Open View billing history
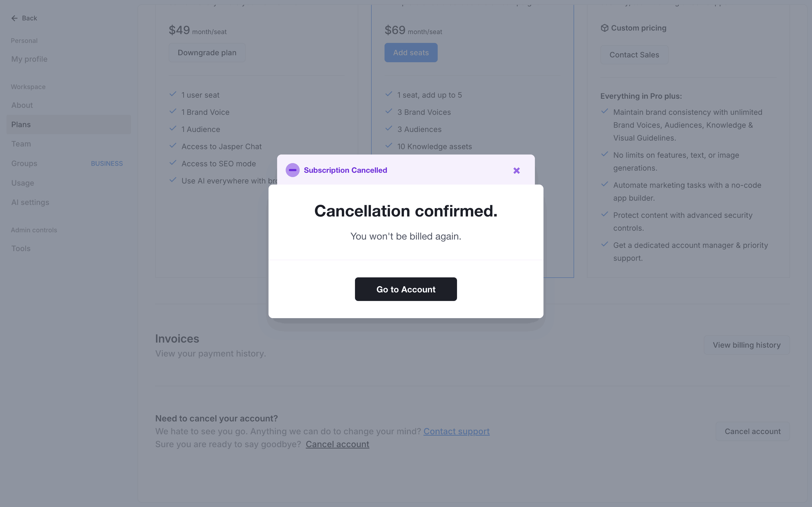 click(746, 345)
